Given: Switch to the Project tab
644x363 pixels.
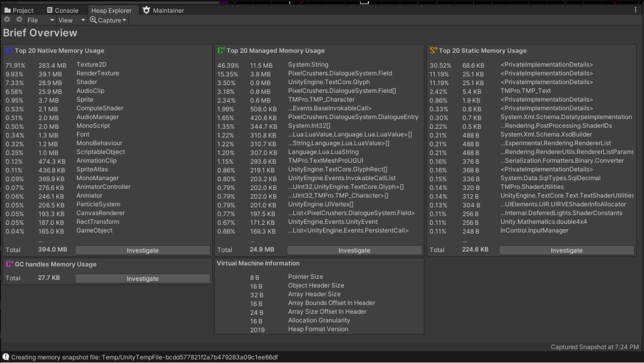Looking at the screenshot, I should click(x=19, y=10).
